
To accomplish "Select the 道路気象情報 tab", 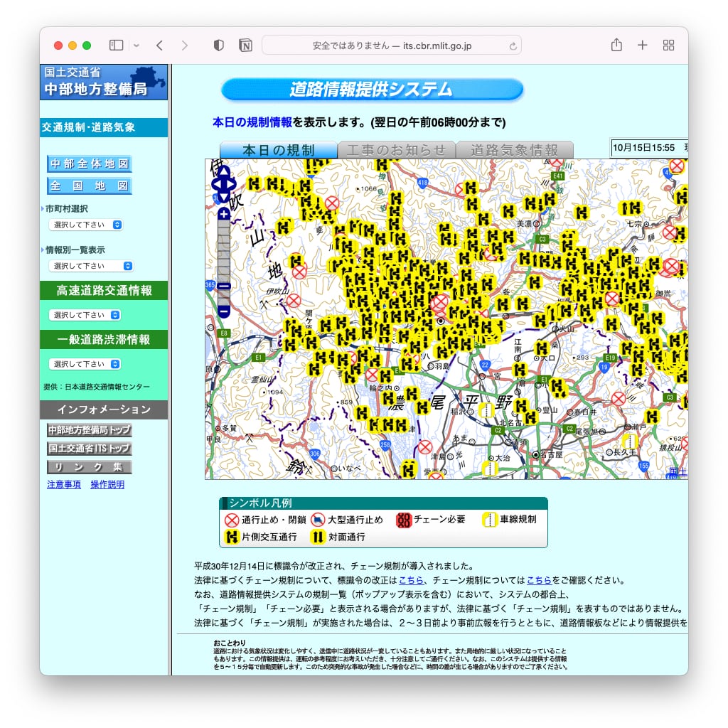I will click(514, 150).
